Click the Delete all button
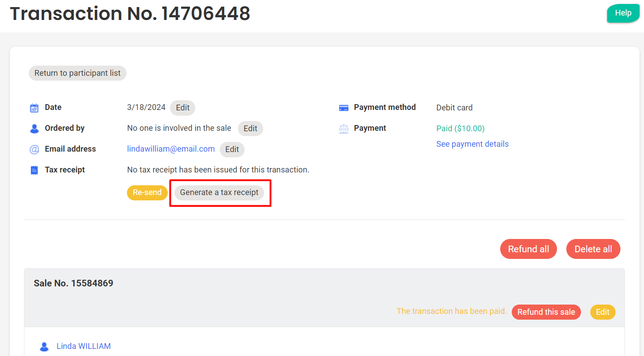Screen dimensions: 644x356 click(593, 249)
